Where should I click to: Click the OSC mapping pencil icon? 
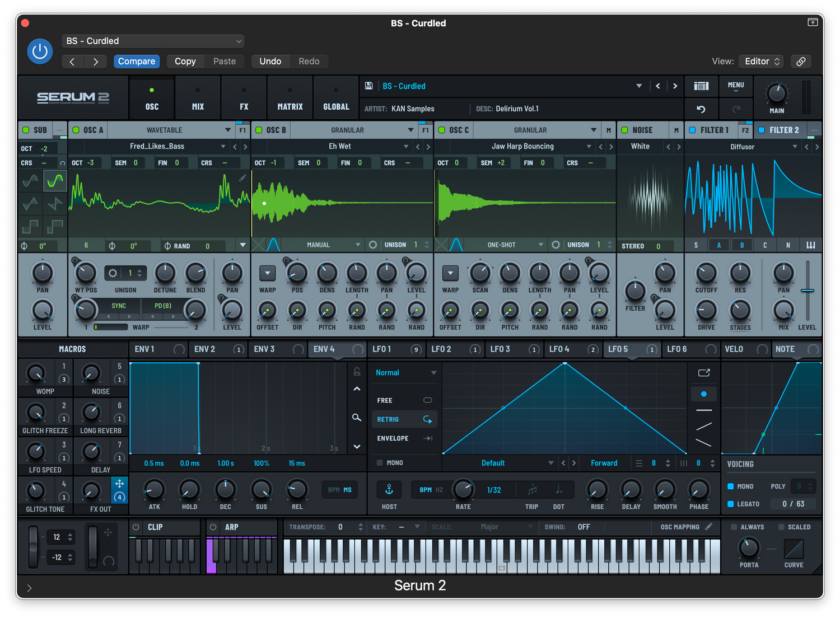(709, 527)
